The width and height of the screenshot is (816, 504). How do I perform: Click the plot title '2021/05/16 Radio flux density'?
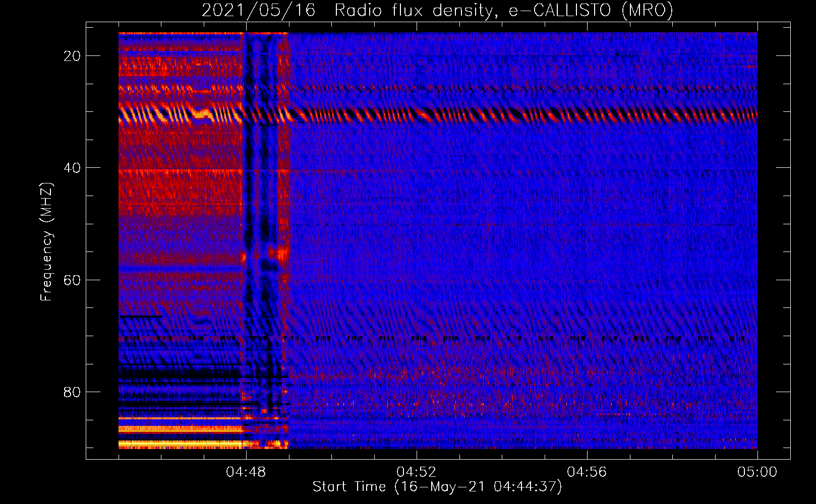click(x=437, y=10)
